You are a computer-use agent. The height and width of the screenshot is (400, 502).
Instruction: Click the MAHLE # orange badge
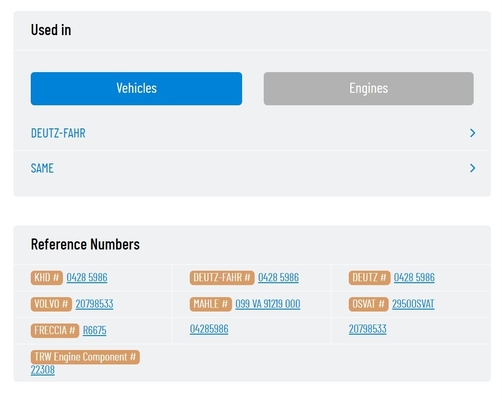pyautogui.click(x=211, y=304)
